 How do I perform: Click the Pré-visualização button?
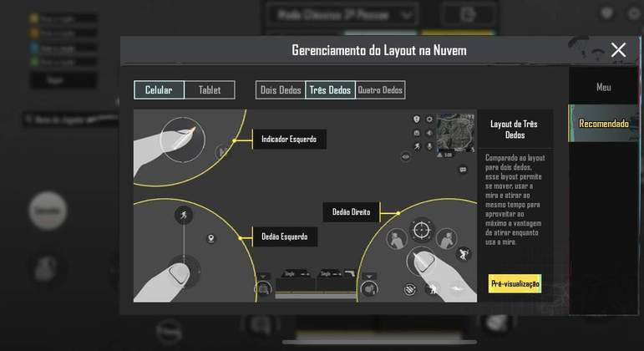pos(515,283)
